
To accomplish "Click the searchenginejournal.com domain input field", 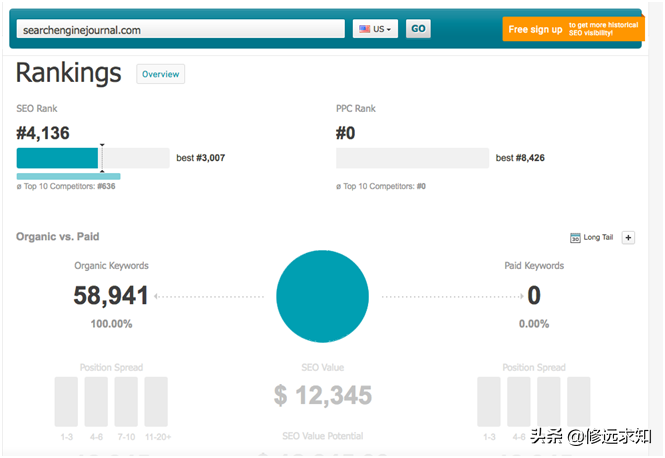I will click(x=181, y=29).
